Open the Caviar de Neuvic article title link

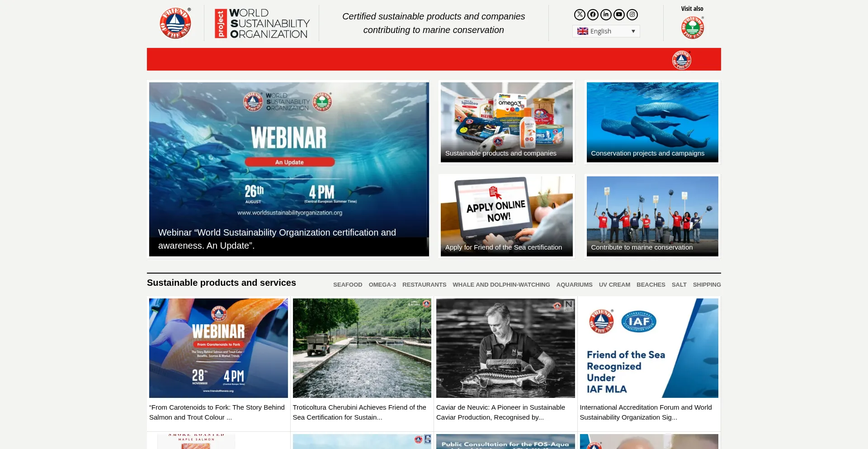[500, 412]
